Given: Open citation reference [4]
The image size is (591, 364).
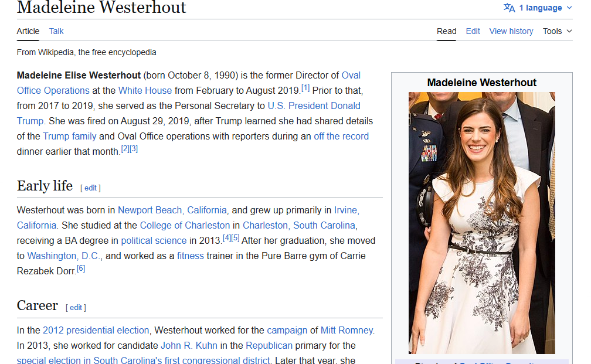Looking at the screenshot, I should pos(227,238).
